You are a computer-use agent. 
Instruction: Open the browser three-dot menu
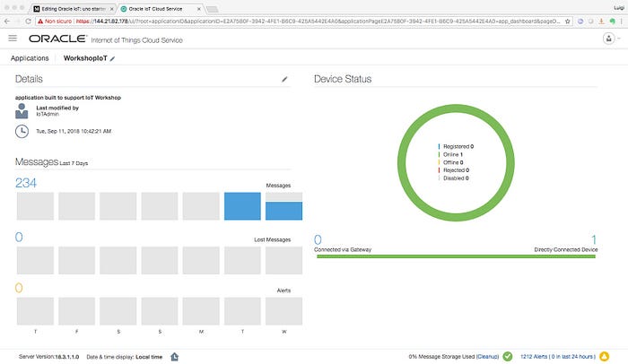(622, 22)
